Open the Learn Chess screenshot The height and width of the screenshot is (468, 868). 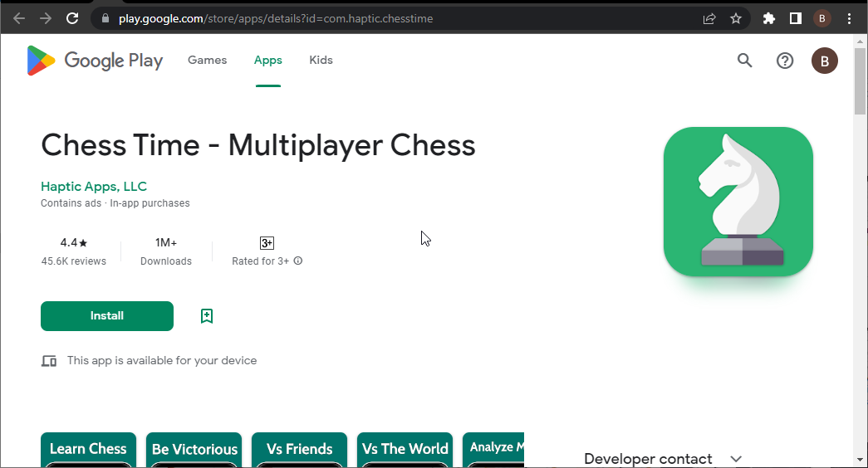click(x=88, y=450)
